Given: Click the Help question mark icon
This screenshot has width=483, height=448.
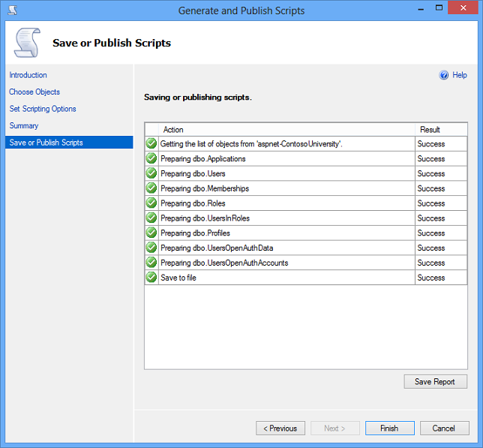Looking at the screenshot, I should (x=444, y=75).
